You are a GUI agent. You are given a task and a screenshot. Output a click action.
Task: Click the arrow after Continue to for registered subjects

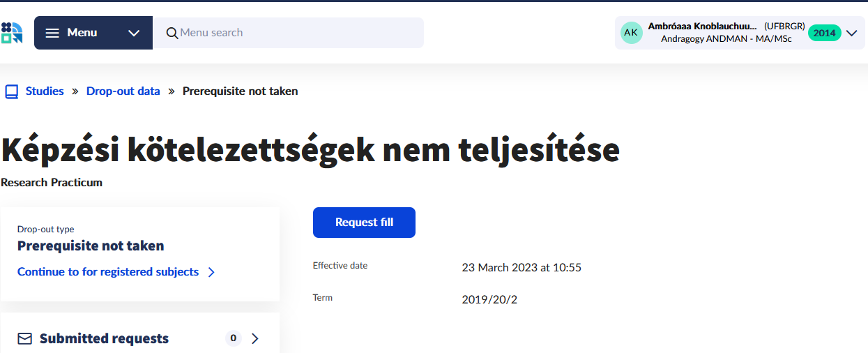[212, 272]
